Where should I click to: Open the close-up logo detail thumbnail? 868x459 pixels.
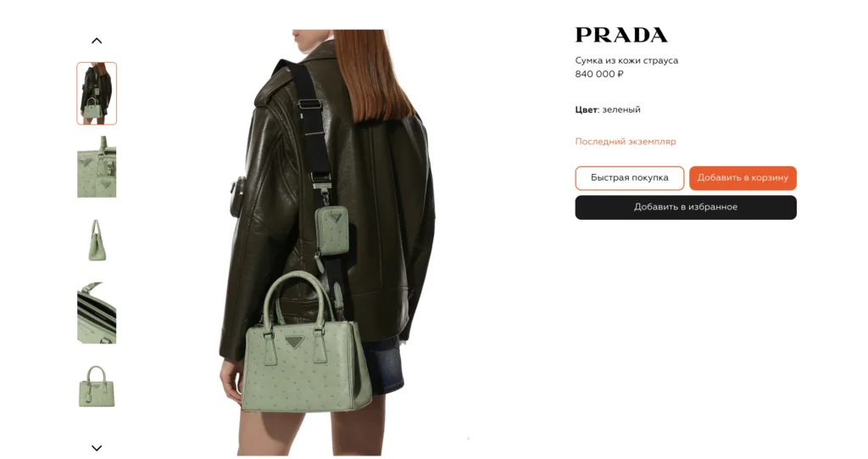97,166
